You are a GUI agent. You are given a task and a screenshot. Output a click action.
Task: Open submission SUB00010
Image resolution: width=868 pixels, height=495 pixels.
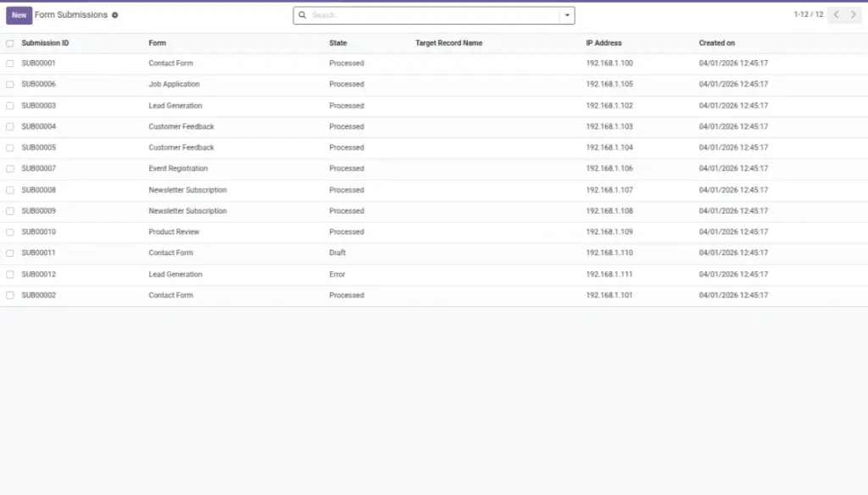tap(39, 232)
